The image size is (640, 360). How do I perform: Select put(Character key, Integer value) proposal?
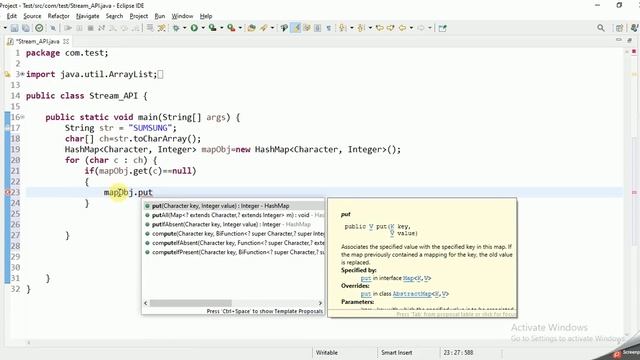coord(234,206)
